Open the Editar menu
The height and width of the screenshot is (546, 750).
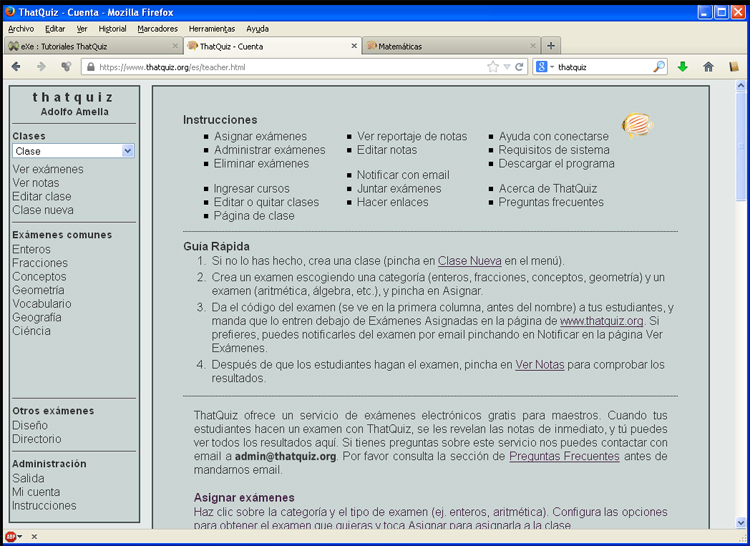55,29
